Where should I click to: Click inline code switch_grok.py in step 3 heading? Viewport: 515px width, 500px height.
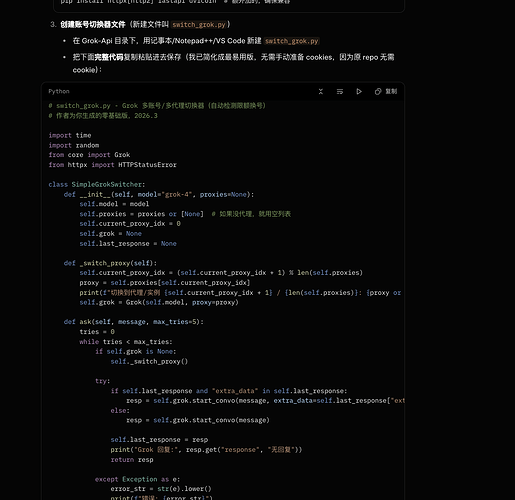pyautogui.click(x=199, y=25)
